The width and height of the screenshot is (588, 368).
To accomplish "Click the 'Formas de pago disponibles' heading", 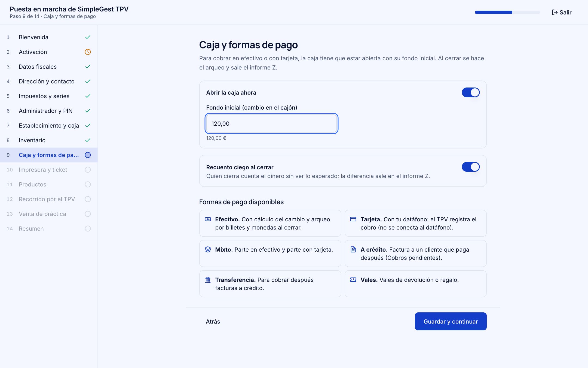I will [241, 202].
